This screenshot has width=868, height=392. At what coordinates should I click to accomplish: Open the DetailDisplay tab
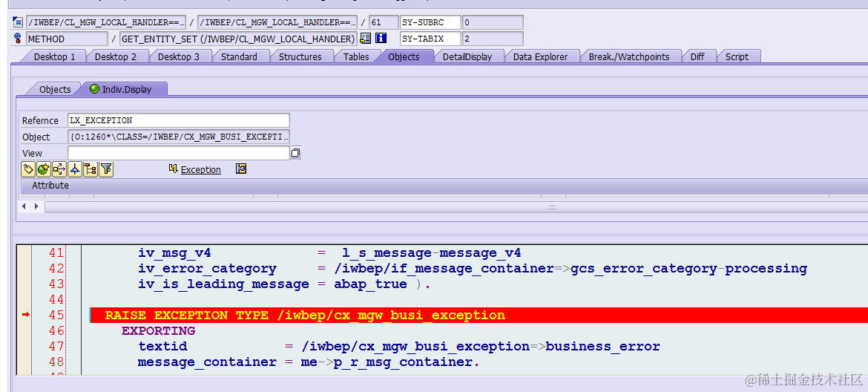[x=467, y=56]
